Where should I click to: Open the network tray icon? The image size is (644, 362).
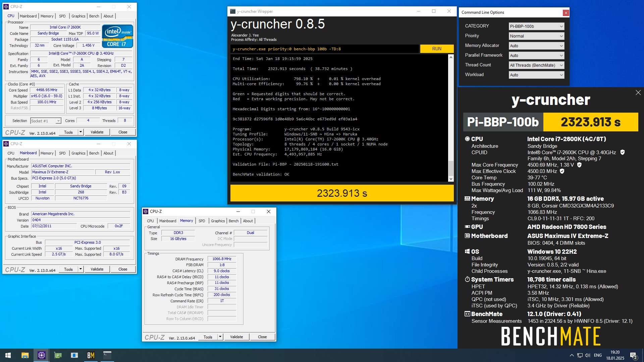pos(580,355)
